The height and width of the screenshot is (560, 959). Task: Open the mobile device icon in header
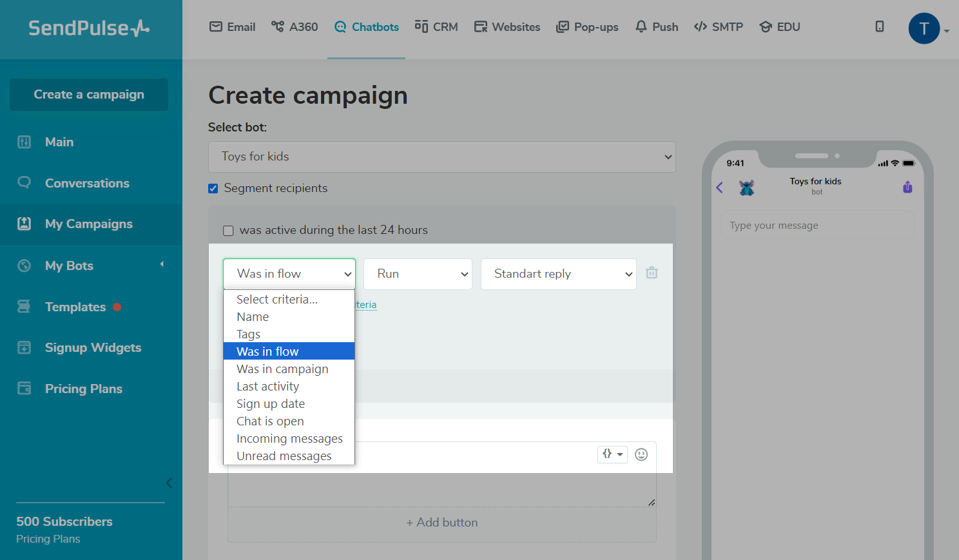(x=879, y=26)
